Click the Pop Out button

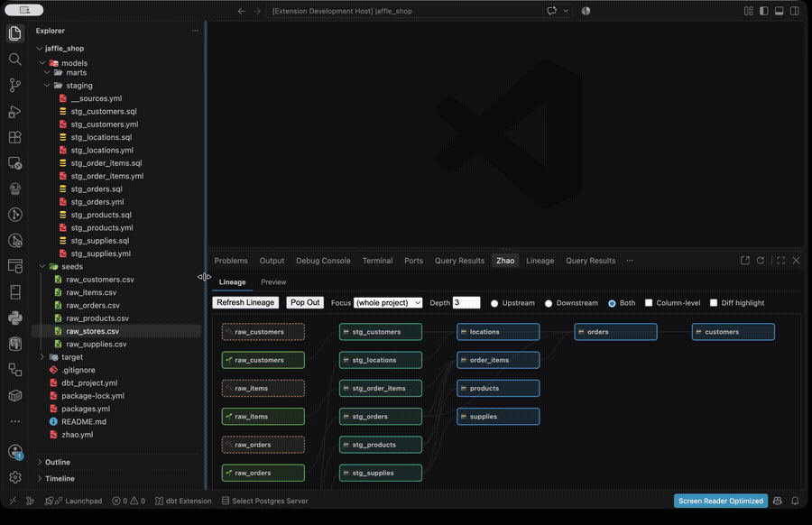coord(305,302)
